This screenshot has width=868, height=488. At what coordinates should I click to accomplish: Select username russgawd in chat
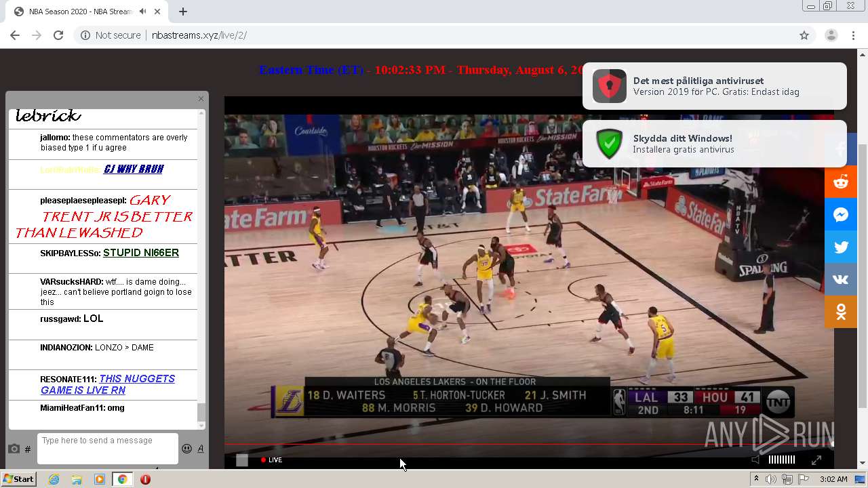(x=60, y=319)
